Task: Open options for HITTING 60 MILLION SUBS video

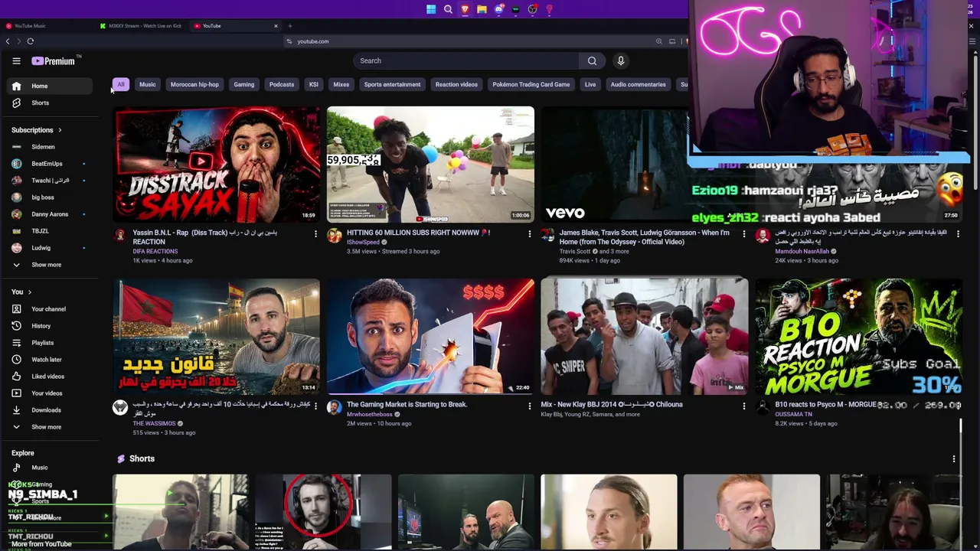Action: point(529,233)
